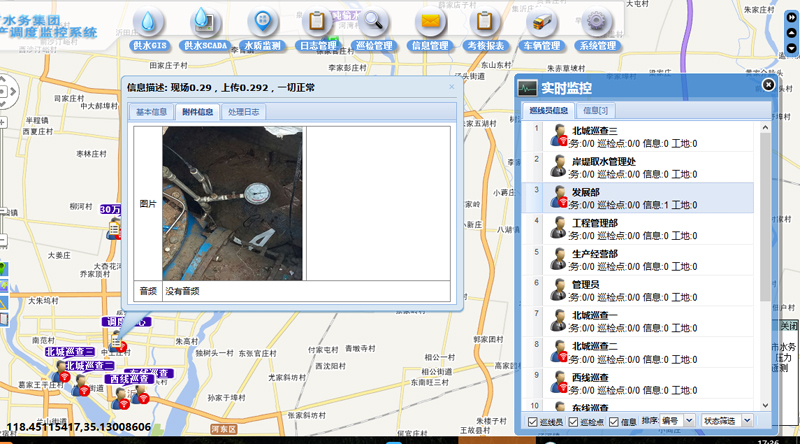This screenshot has height=444, width=800.
Task: Open the 供水GIS water drop icon
Action: (x=148, y=22)
